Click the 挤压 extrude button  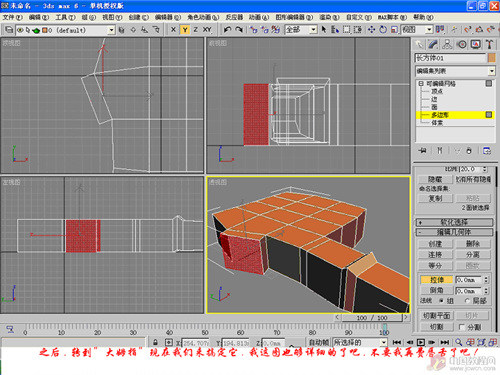[x=436, y=280]
